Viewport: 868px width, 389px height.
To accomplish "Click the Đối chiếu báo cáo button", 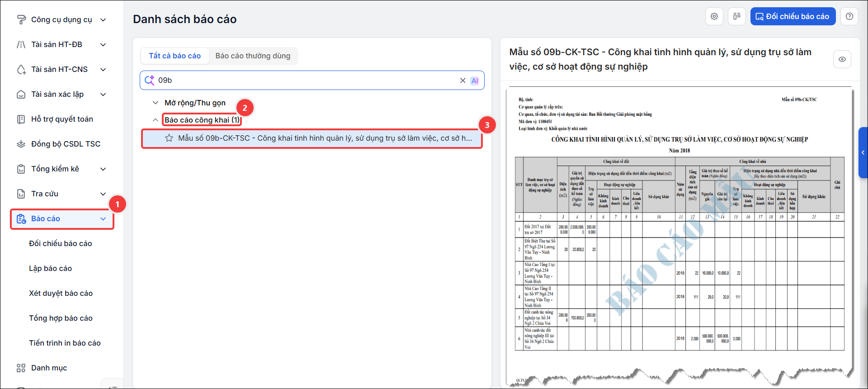I will point(793,16).
